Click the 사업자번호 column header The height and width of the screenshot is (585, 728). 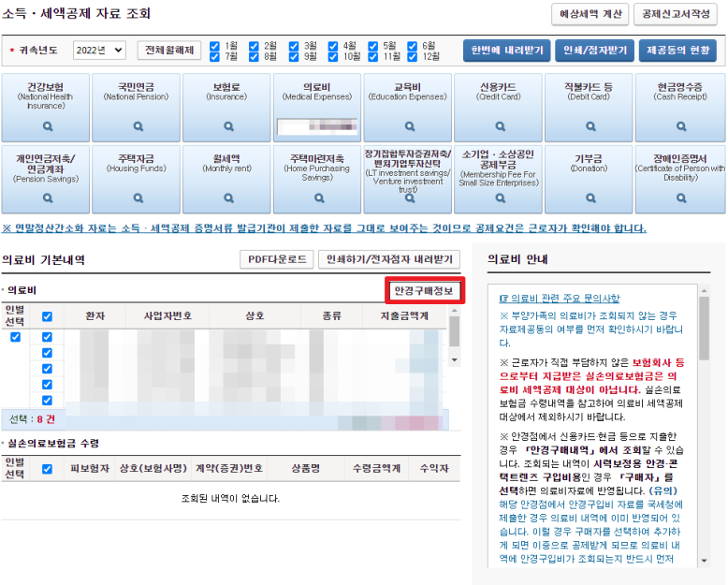coord(167,316)
